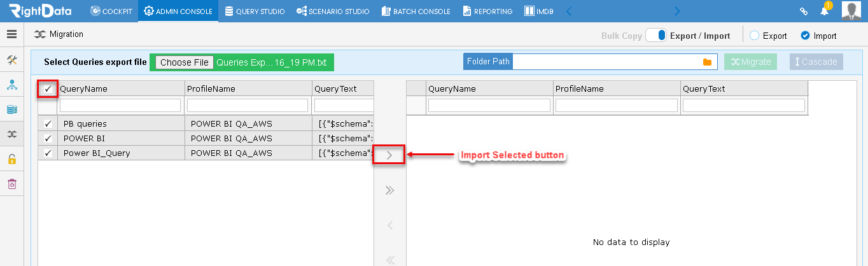Viewport: 868px width, 266px height.
Task: Click the link chain icon in header
Action: (804, 11)
